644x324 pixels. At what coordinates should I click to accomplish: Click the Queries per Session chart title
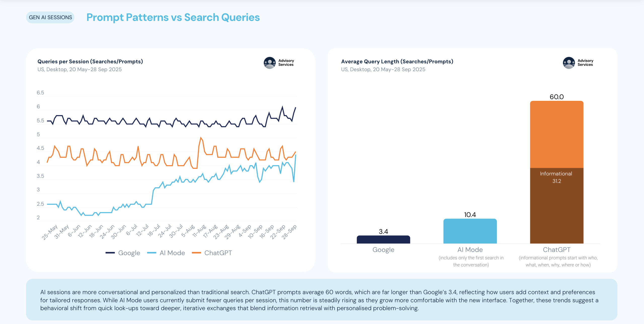[x=90, y=62]
